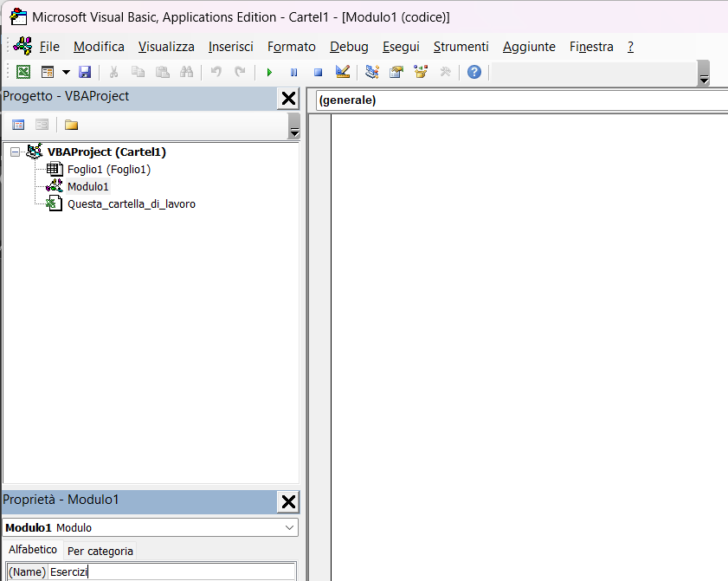Open Project Explorer icon in toolbar
This screenshot has width=728, height=581.
(372, 72)
